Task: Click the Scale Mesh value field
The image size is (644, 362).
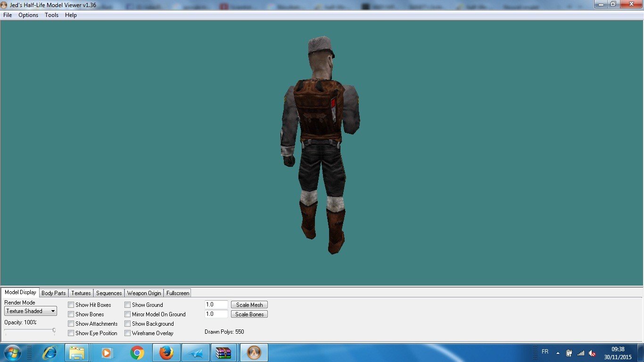Action: (216, 305)
